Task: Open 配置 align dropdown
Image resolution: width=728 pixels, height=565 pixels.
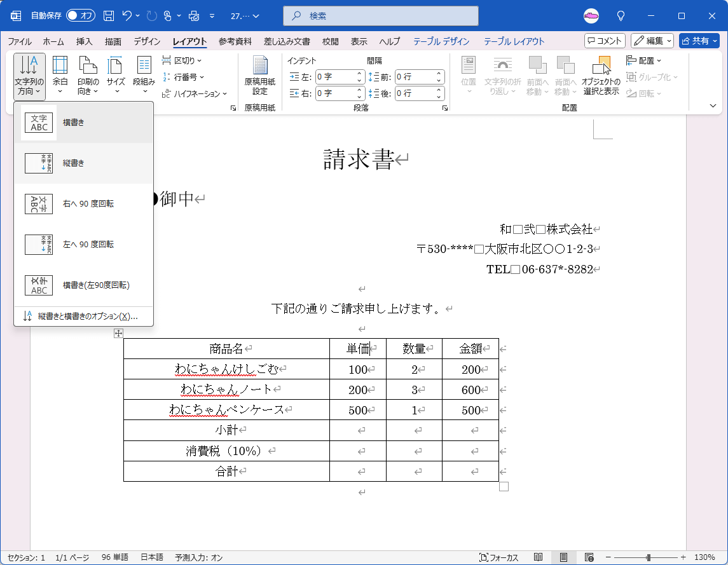Action: pos(643,60)
